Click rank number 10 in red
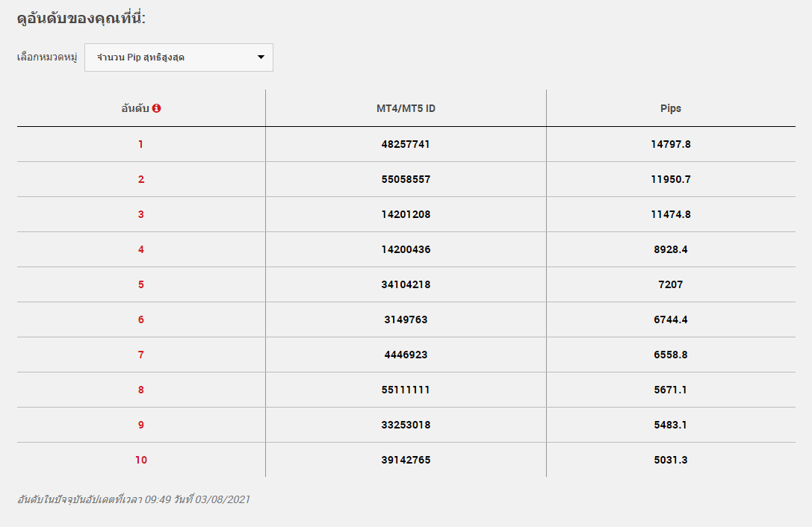The height and width of the screenshot is (527, 812). point(141,460)
